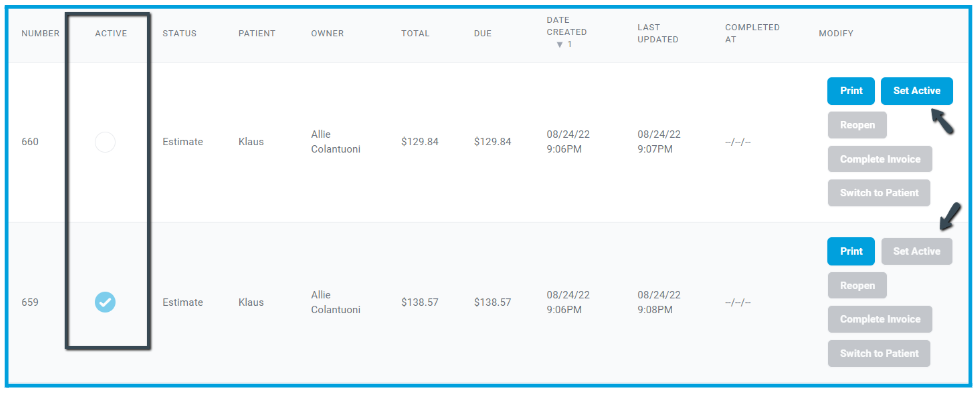Click greyed Set Active for estimate 659
The width and height of the screenshot is (975, 393).
(x=917, y=251)
